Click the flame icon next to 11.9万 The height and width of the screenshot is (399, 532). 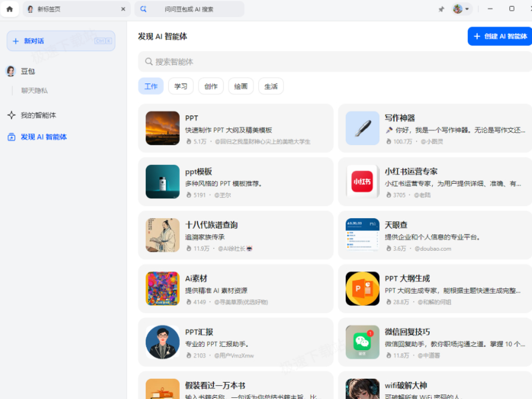(x=189, y=248)
